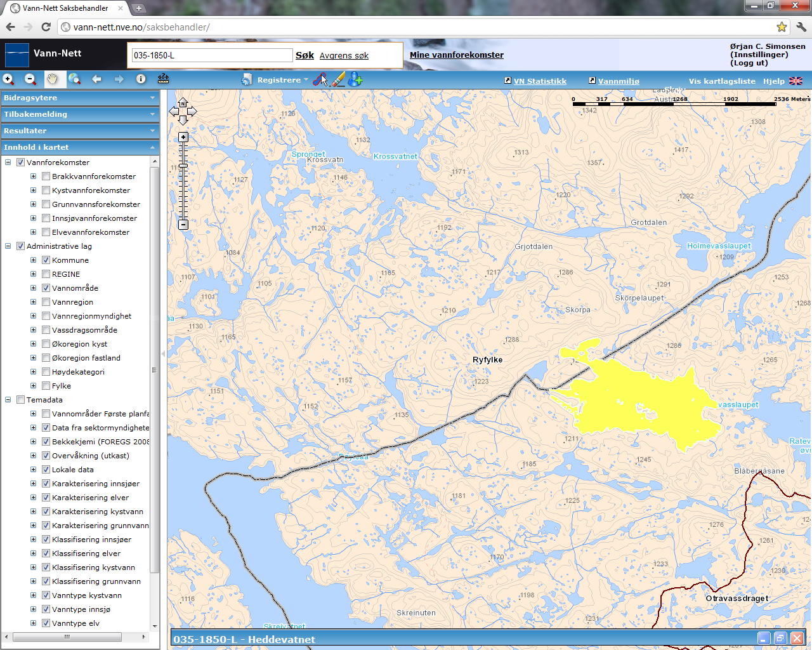Click the search field containing 035-1850-L

point(212,55)
